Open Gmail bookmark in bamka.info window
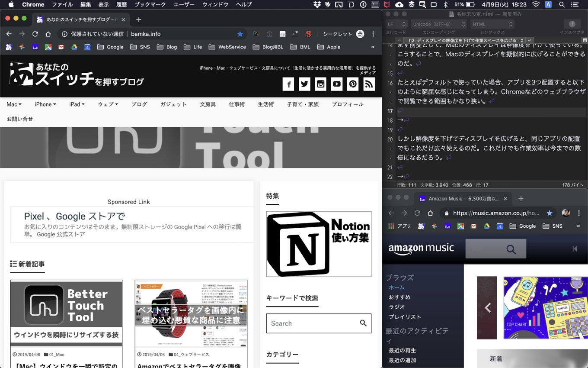 [x=61, y=47]
